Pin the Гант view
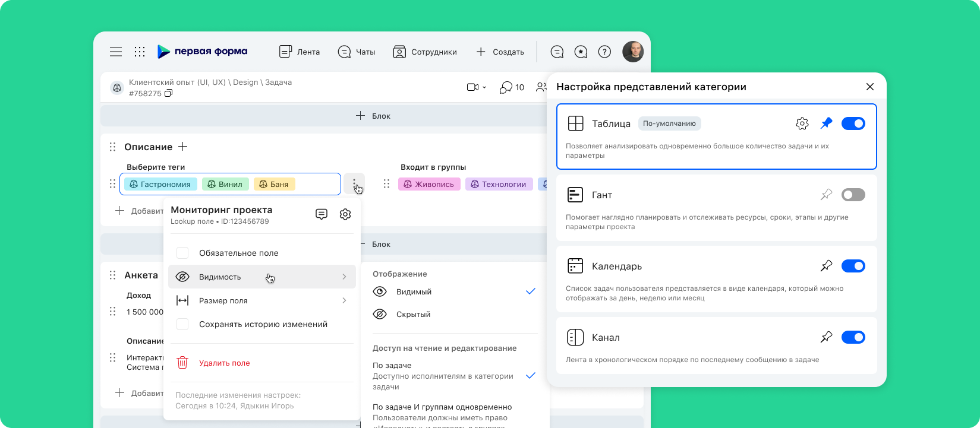The height and width of the screenshot is (428, 980). (x=826, y=195)
